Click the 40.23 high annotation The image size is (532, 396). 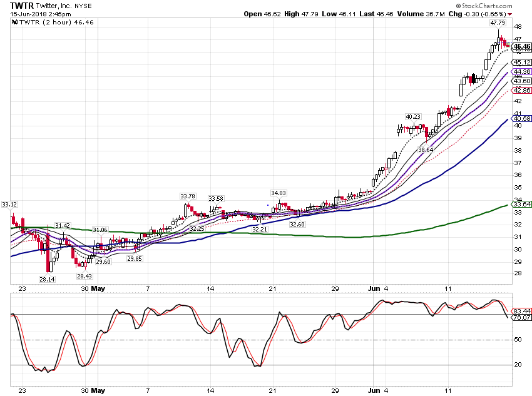pos(413,116)
